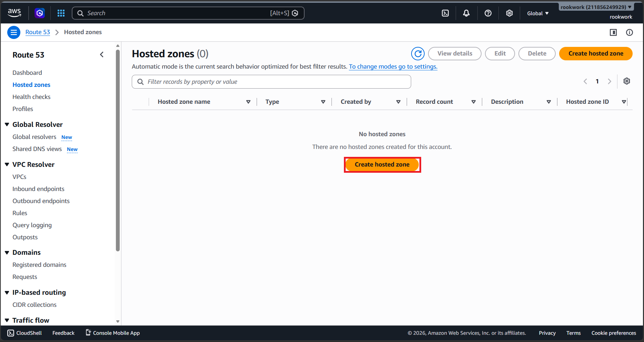This screenshot has width=644, height=342.
Task: Open Shared DNS views page
Action: 37,149
